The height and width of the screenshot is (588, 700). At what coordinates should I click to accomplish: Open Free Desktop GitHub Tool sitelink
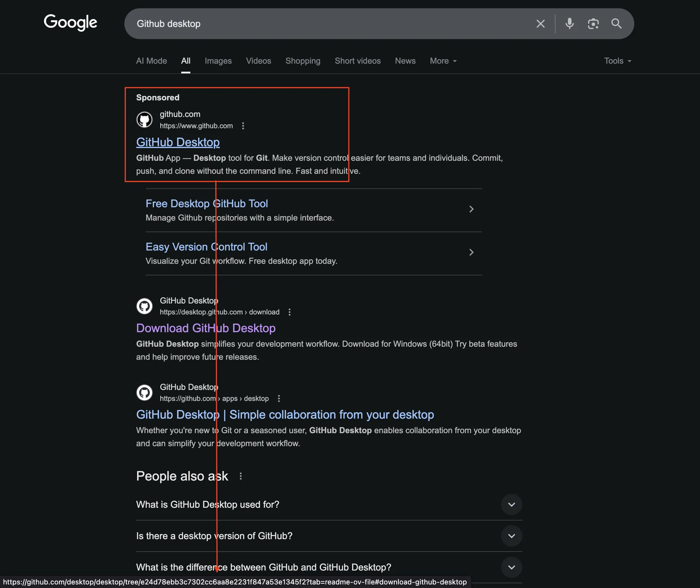coord(207,203)
